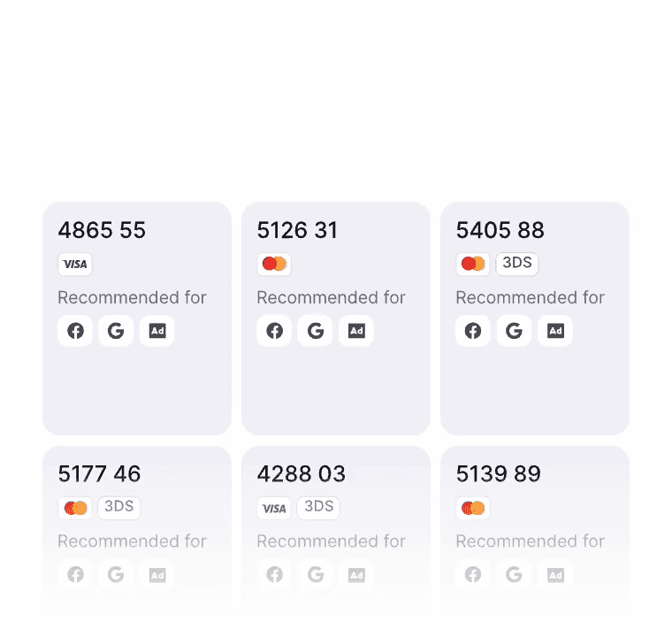The image size is (672, 637).
Task: Click 3DS badge on card 5177 46
Action: (119, 506)
